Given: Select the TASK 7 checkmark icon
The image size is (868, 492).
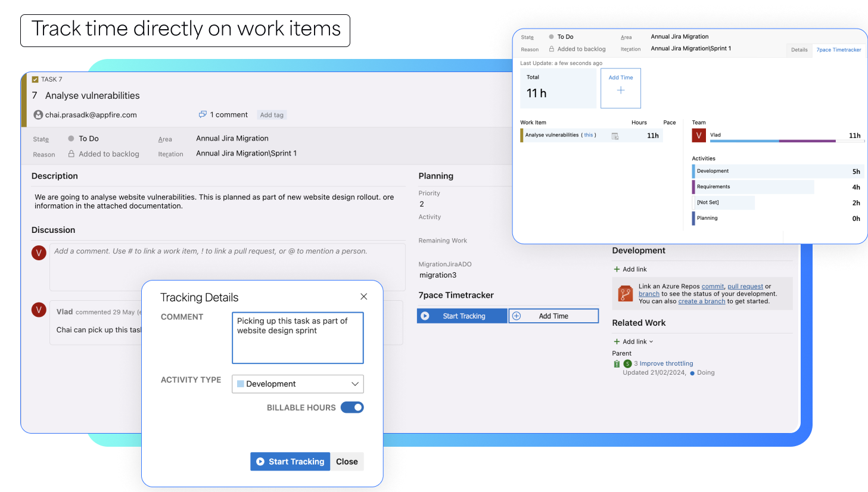Looking at the screenshot, I should (36, 79).
